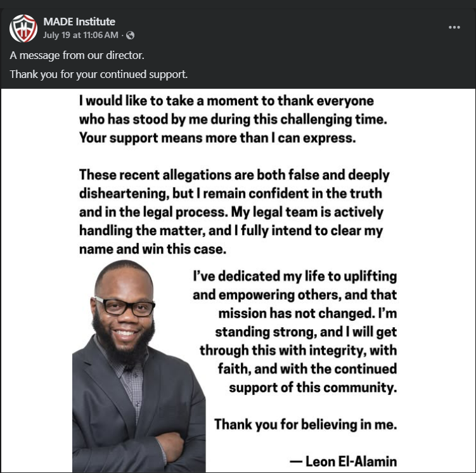Viewport: 476px width, 473px height.
Task: Click the opening 'I would like to take a moment' paragraph
Action: coord(233,119)
